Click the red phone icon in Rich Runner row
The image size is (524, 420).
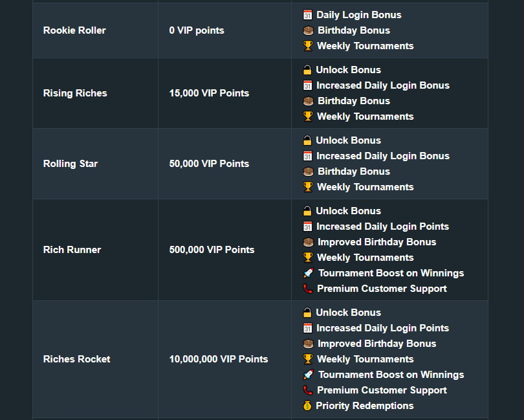coord(308,289)
